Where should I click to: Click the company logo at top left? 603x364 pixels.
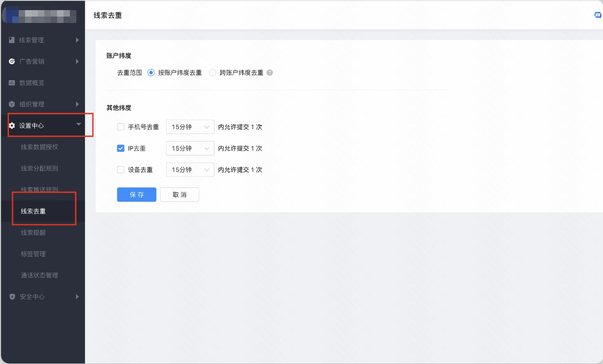pos(40,15)
